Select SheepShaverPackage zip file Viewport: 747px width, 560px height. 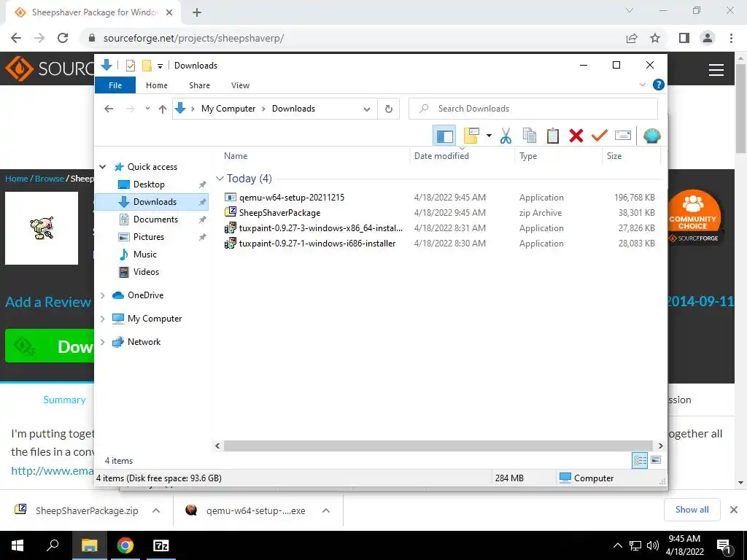click(x=279, y=213)
